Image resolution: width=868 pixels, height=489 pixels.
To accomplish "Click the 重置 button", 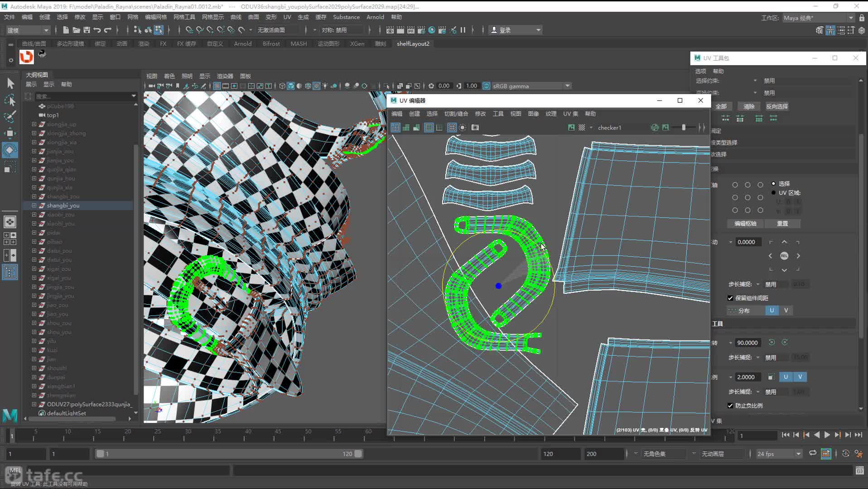I will (x=782, y=224).
